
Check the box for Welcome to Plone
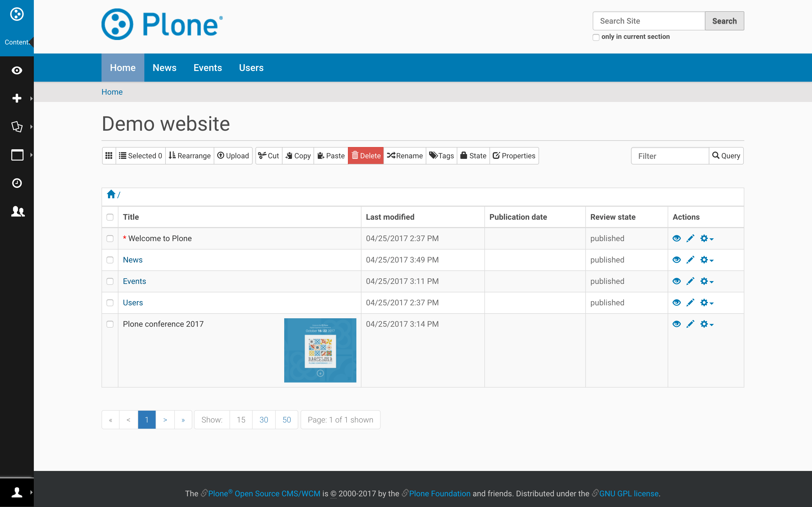tap(110, 238)
